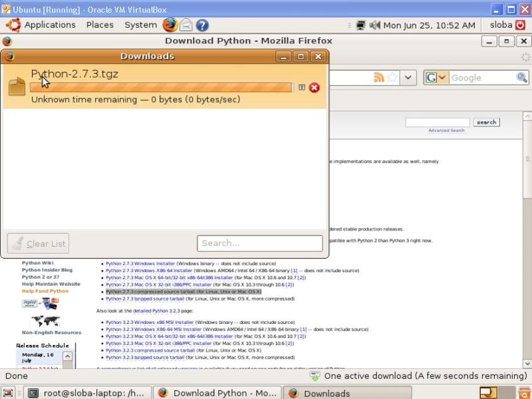Image resolution: width=532 pixels, height=399 pixels.
Task: Open the Advanced Search link
Action: [x=446, y=130]
